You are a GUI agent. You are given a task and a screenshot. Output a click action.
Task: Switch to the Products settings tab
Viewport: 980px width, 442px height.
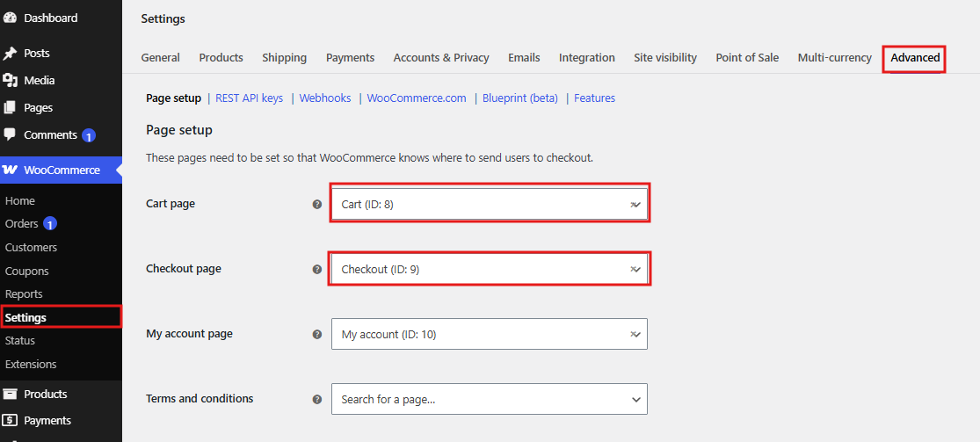pyautogui.click(x=221, y=57)
